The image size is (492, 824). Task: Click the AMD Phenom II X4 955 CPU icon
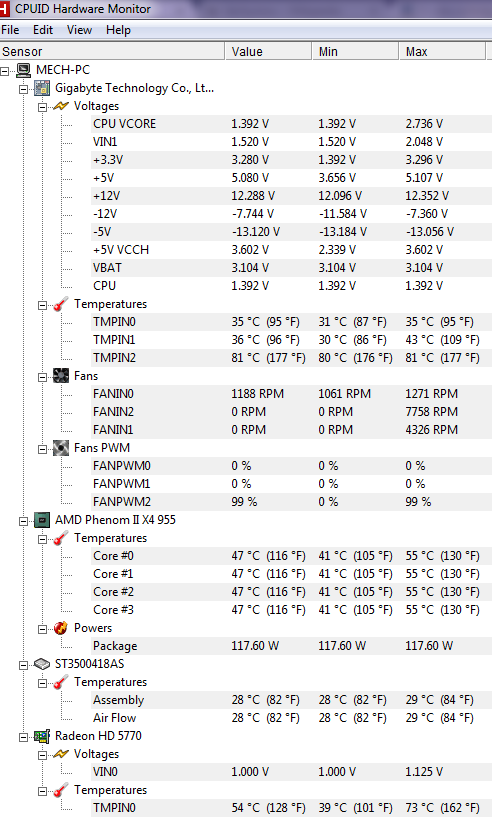[x=42, y=520]
